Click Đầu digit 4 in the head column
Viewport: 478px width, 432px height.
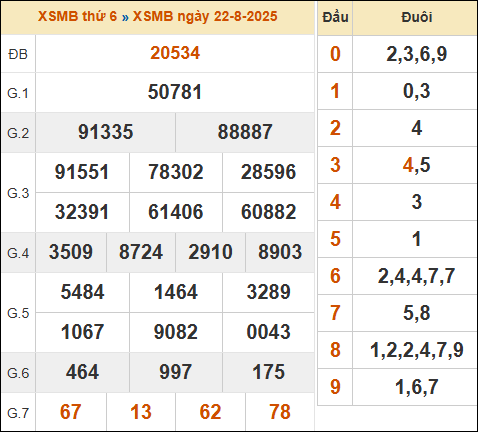point(335,202)
